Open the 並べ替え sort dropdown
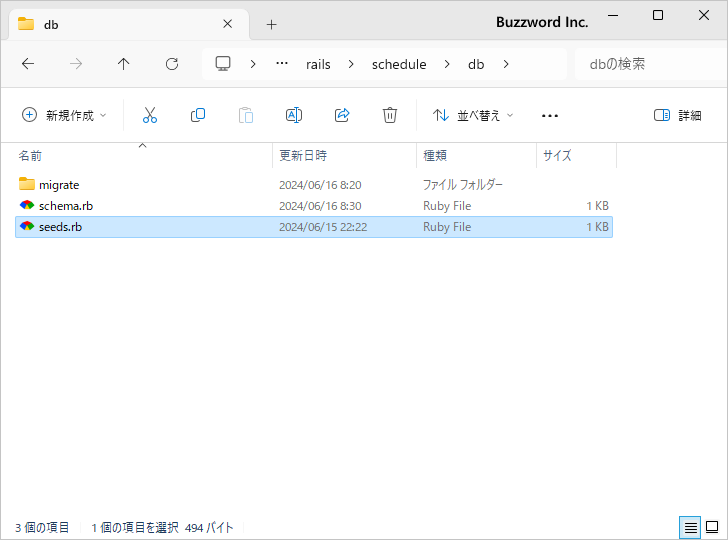The width and height of the screenshot is (728, 540). click(x=473, y=115)
